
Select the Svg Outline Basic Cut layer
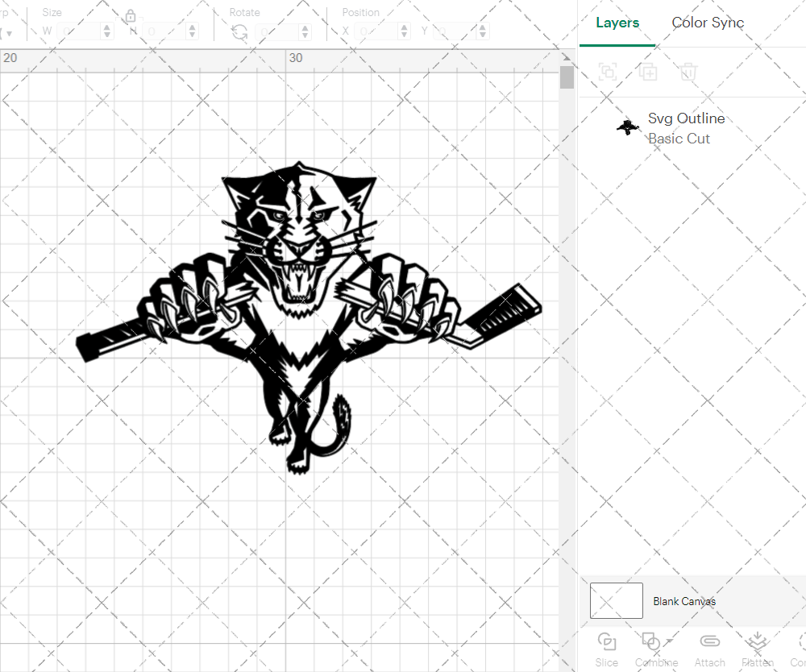(688, 127)
